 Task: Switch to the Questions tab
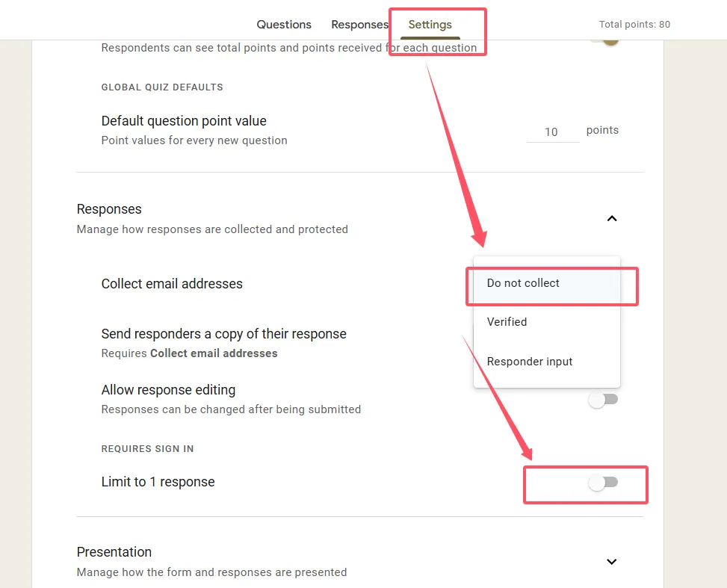point(284,25)
